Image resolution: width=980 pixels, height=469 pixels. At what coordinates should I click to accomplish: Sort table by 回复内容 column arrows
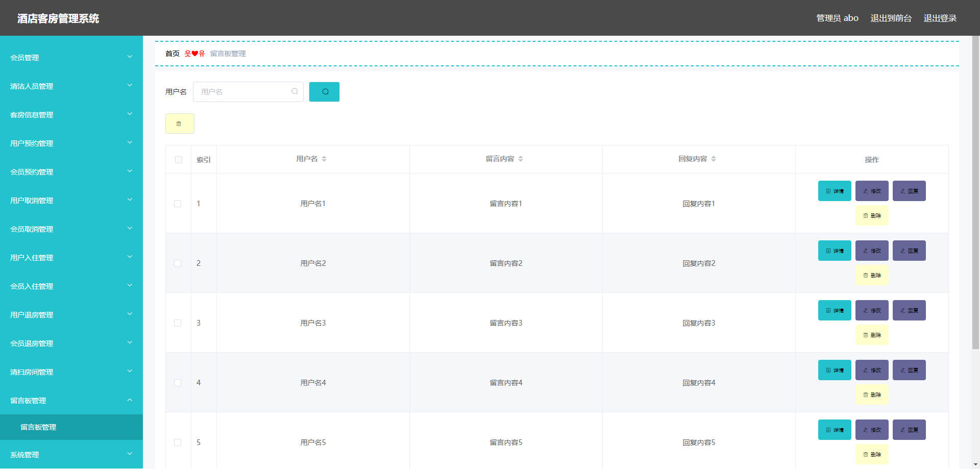click(x=714, y=159)
